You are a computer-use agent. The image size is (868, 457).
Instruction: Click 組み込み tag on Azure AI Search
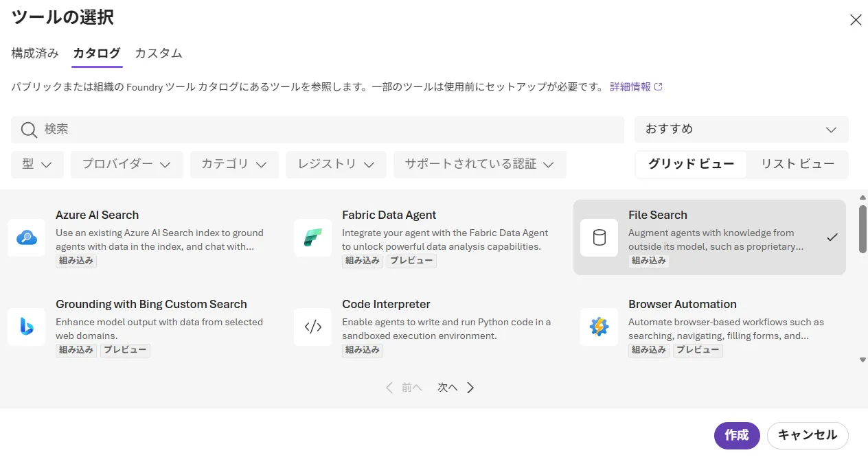coord(76,261)
